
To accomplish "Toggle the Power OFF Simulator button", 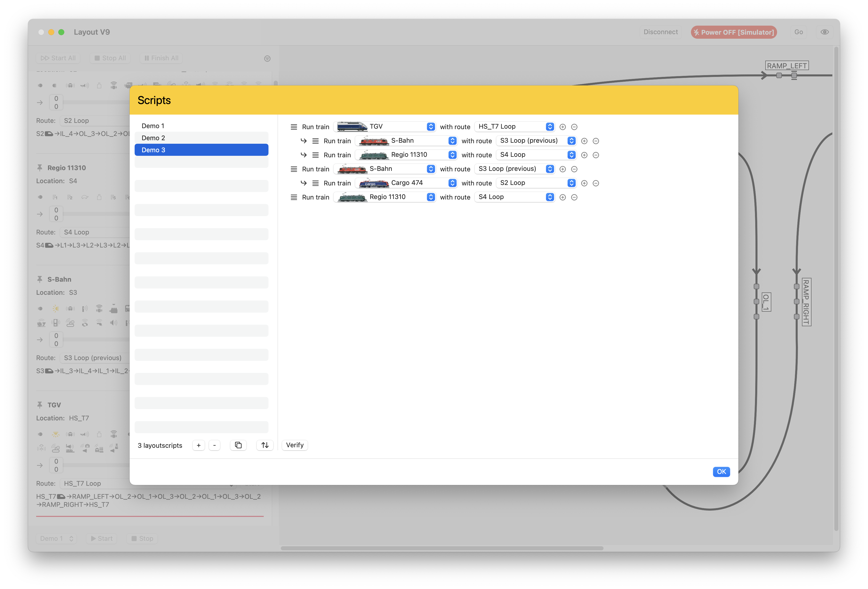I will (x=734, y=32).
